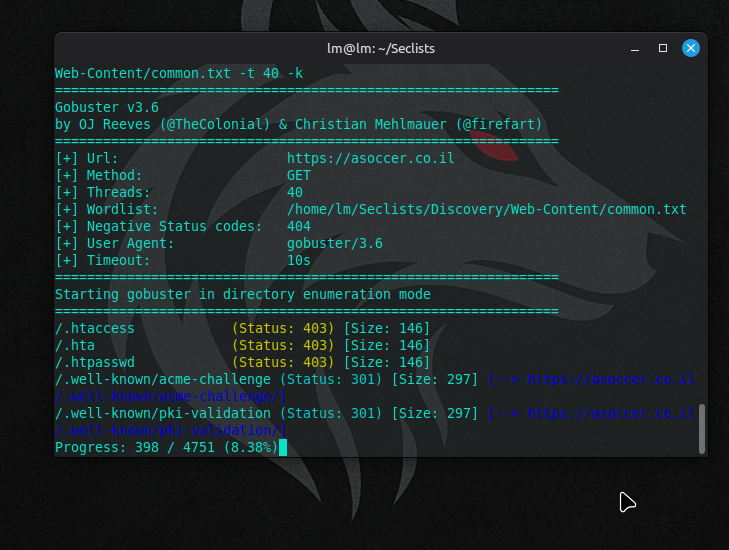729x550 pixels.
Task: Click the window title lm@lm: ~/Seclists
Action: click(381, 48)
